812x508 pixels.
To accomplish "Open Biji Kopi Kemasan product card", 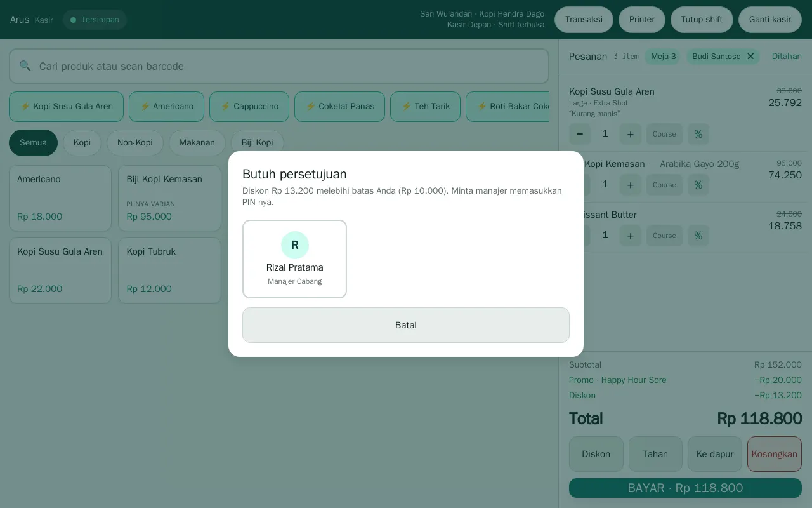I will point(169,198).
